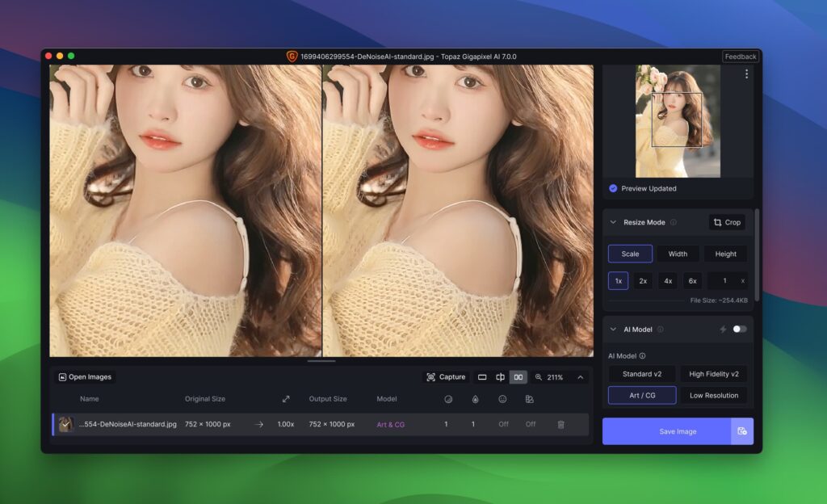Turn on the Off face recovery setting

[504, 424]
